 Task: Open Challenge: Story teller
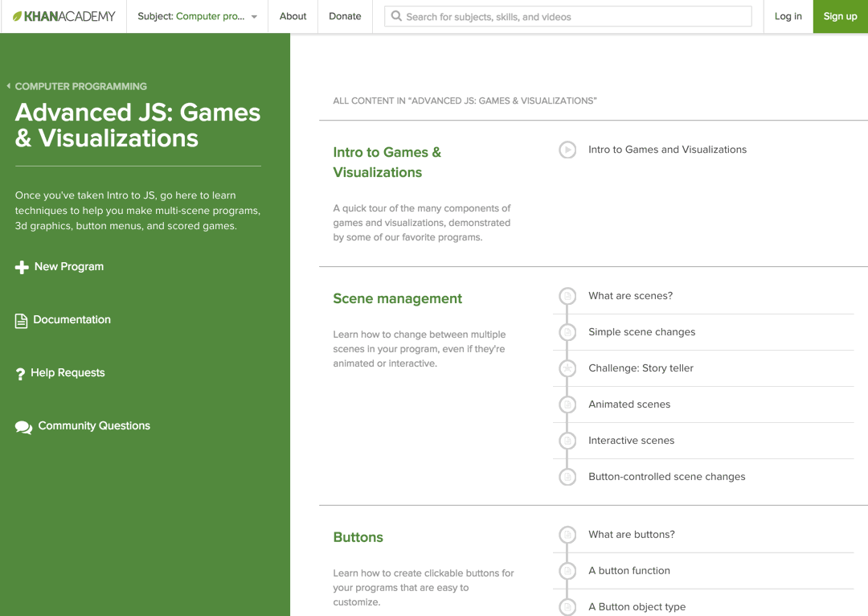(x=641, y=368)
